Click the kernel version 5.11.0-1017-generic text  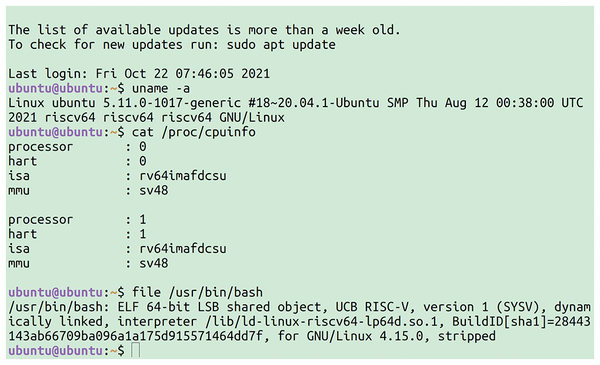pos(172,103)
